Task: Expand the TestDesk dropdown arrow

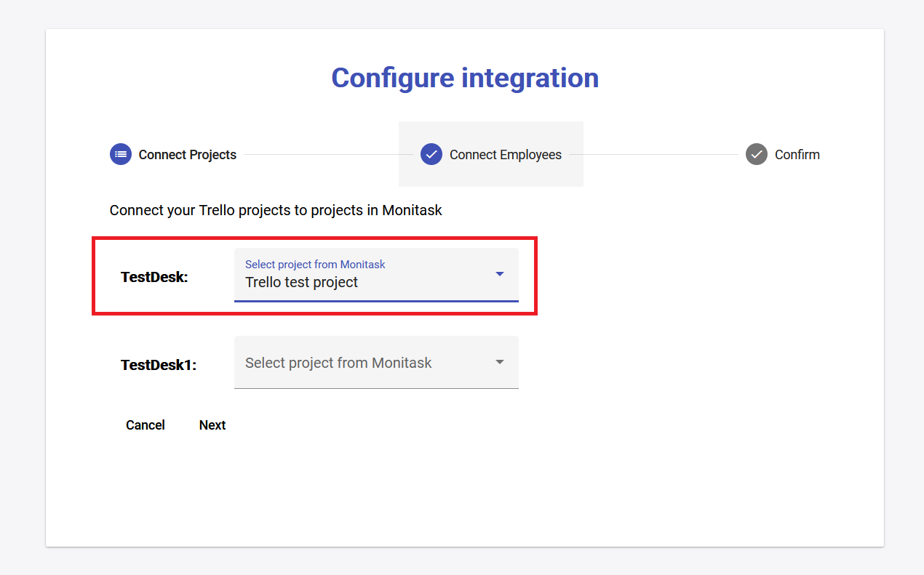Action: tap(500, 274)
